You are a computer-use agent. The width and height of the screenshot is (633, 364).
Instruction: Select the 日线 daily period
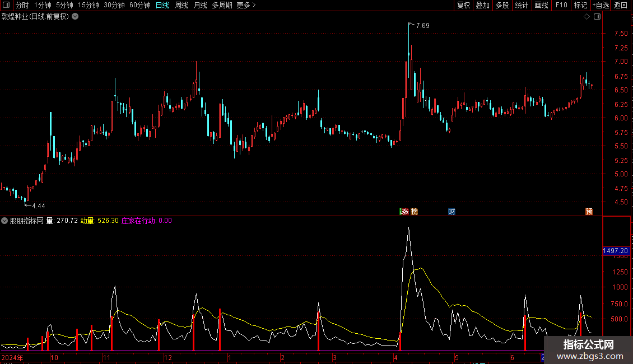(162, 5)
